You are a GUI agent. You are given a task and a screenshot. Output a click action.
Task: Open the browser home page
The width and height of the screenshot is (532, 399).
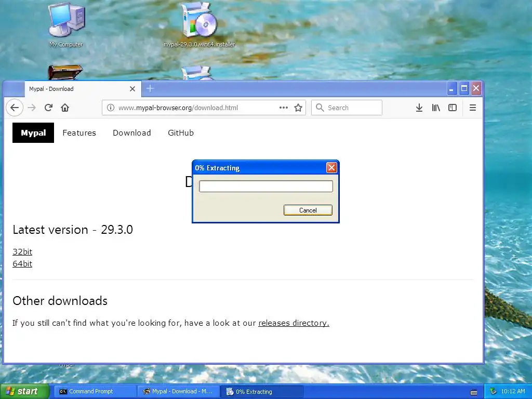pos(65,108)
